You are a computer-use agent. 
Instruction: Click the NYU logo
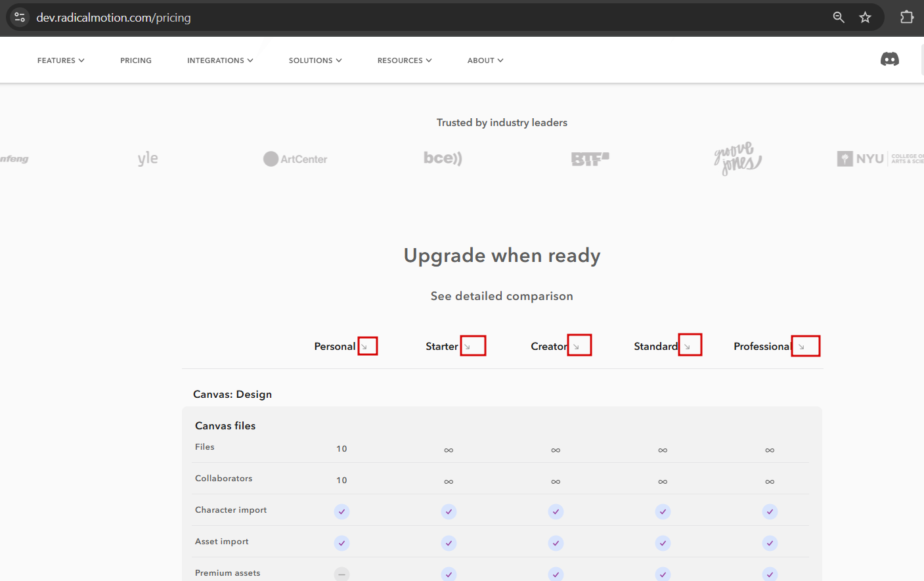(x=880, y=159)
